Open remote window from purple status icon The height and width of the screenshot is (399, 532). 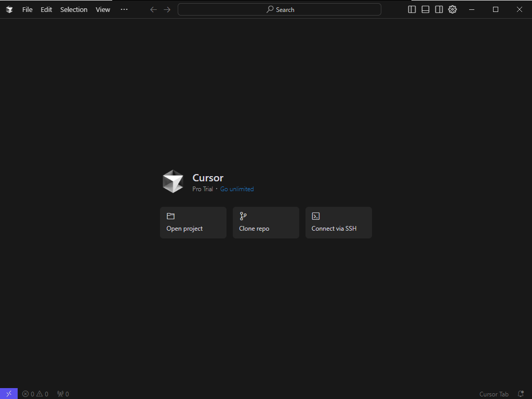coord(9,394)
